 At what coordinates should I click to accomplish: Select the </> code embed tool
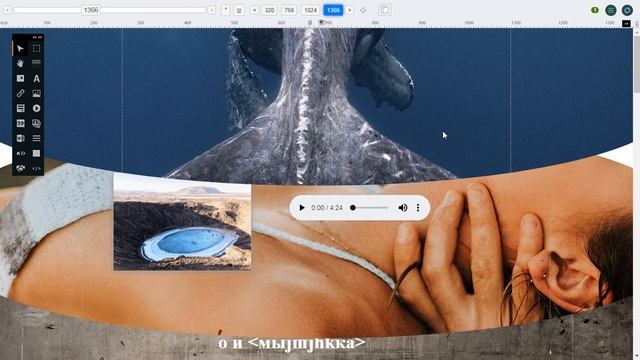[x=36, y=168]
